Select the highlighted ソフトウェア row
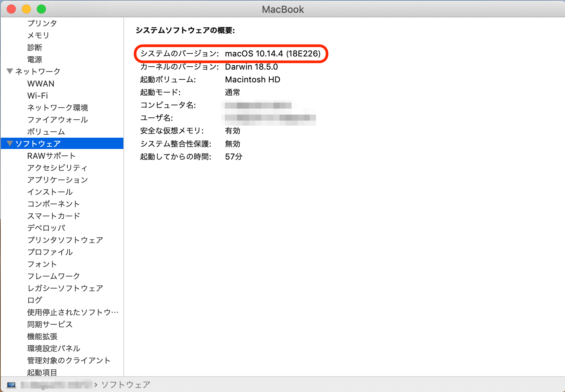Viewport: 565px width, 392px height. click(x=62, y=143)
